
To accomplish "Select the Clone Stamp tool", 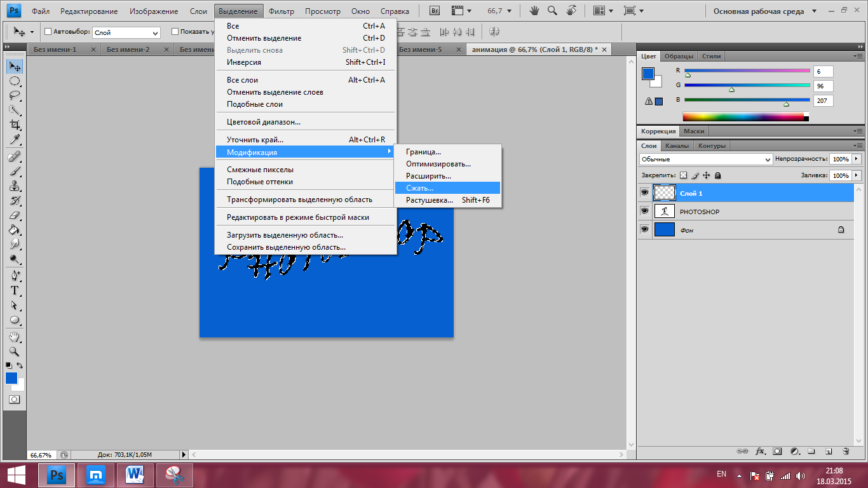I will pos(15,186).
